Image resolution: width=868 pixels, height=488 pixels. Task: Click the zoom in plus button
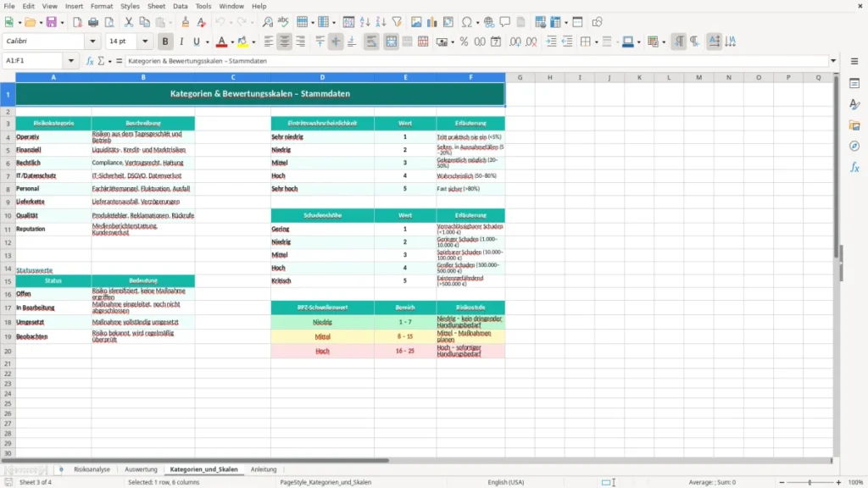838,482
